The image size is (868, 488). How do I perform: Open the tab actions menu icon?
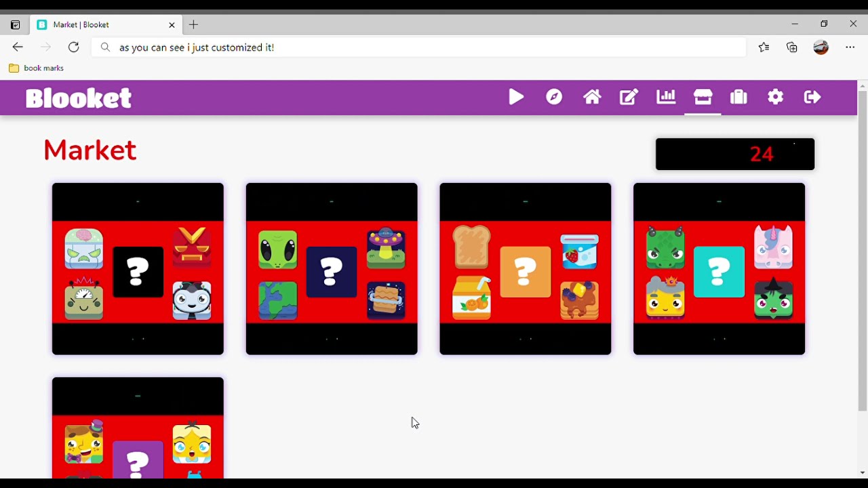click(x=15, y=25)
